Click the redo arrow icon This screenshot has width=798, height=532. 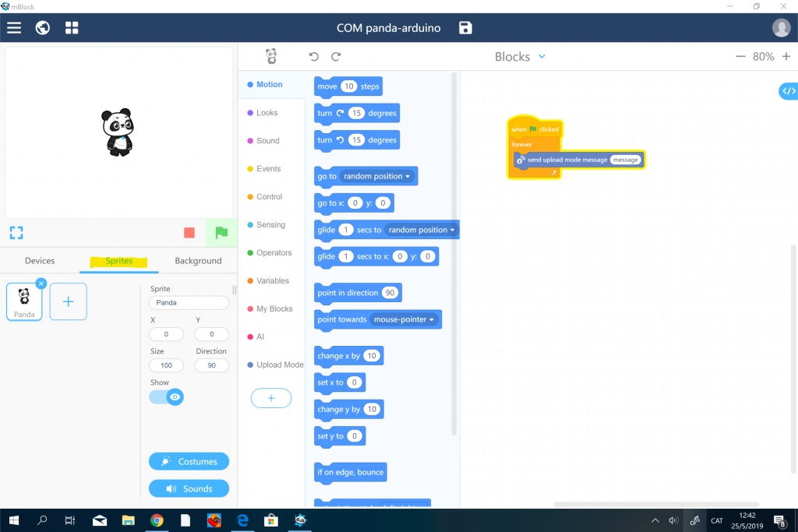click(x=336, y=57)
